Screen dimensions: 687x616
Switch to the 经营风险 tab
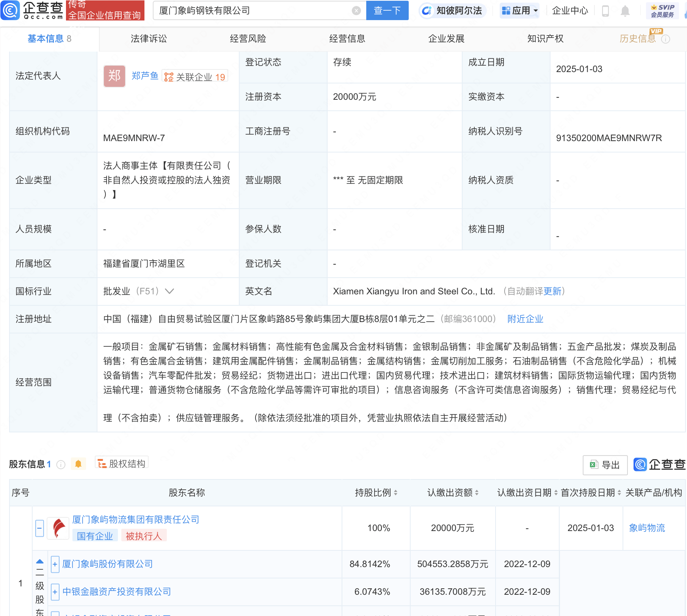[x=248, y=39]
